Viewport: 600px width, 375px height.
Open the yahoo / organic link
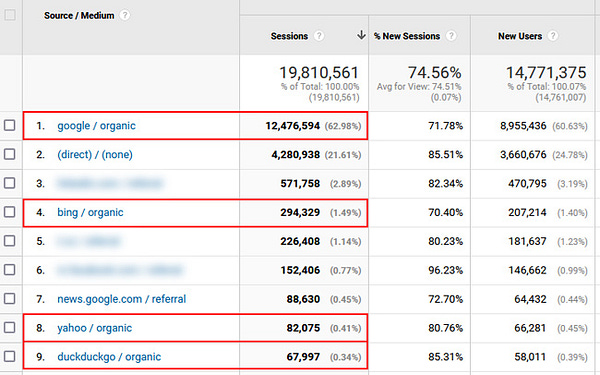point(95,328)
